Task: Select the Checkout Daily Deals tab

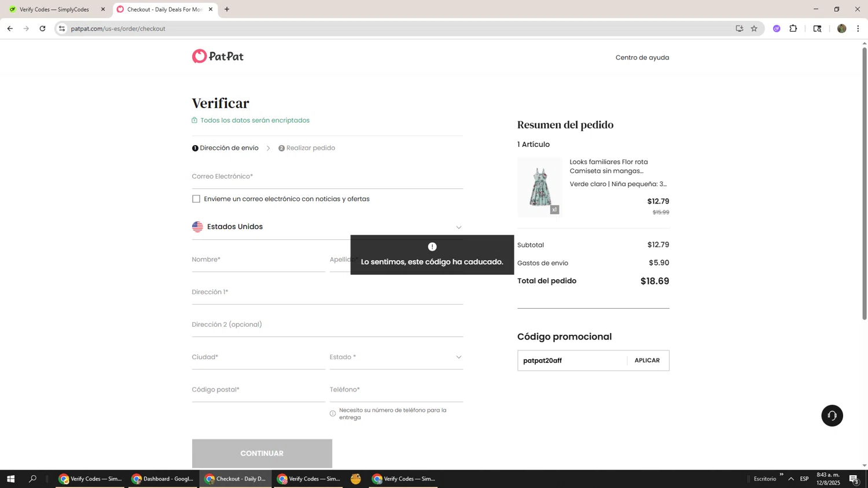Action: (x=164, y=9)
